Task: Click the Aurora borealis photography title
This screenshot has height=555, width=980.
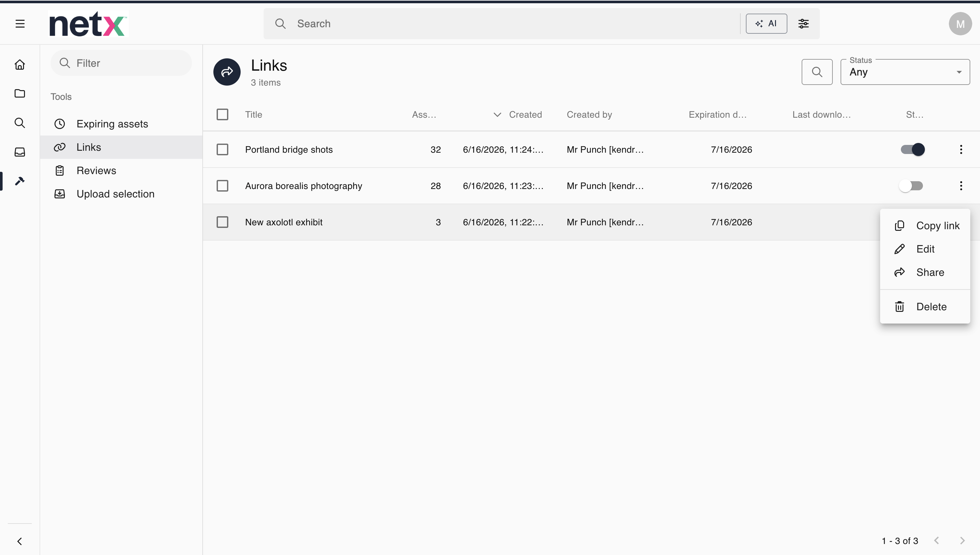Action: click(304, 186)
